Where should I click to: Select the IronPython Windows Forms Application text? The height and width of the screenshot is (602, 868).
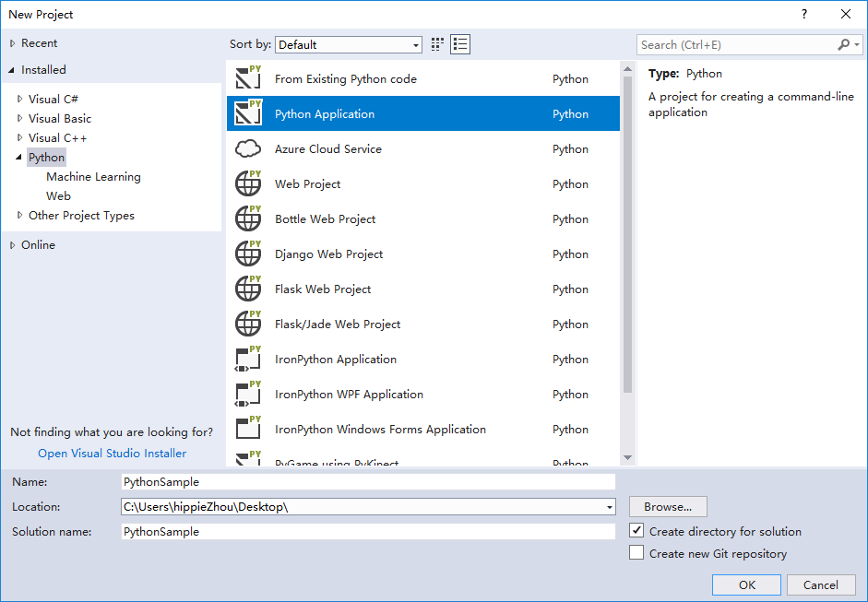(x=380, y=430)
